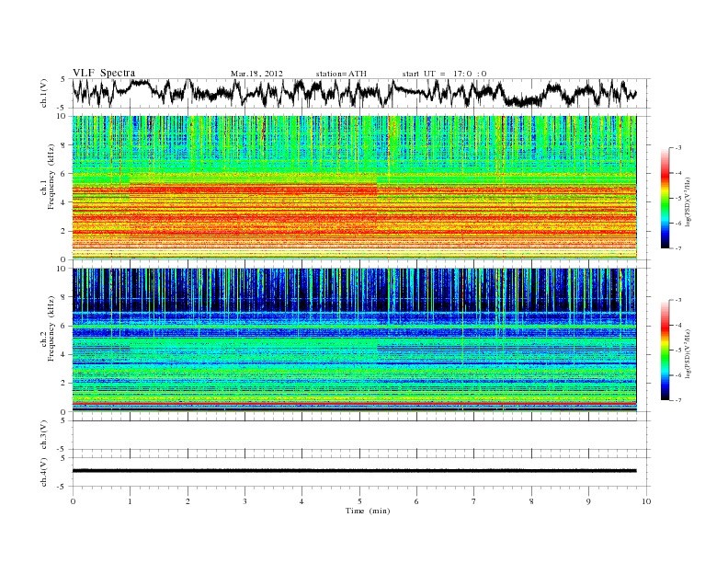728x563 pixels.
Task: Click the "2" kHz tick on ch.2 spectrogram
Action: point(63,384)
